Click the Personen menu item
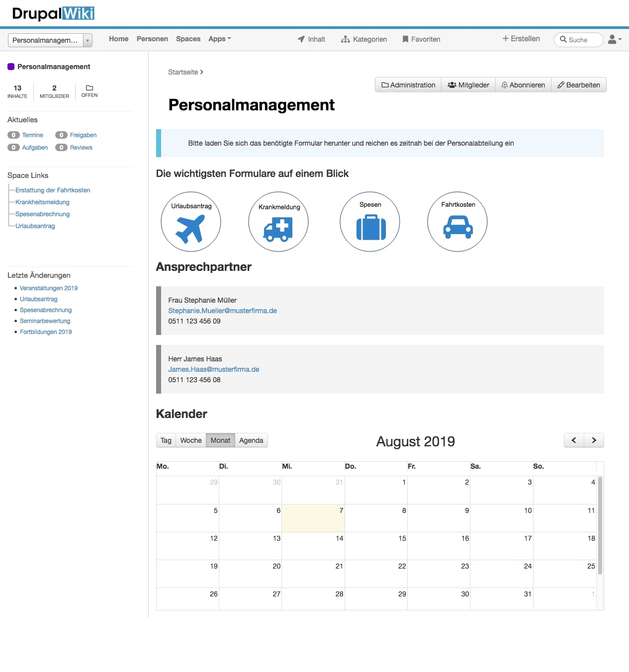Viewport: 629px width, 672px height. tap(152, 39)
